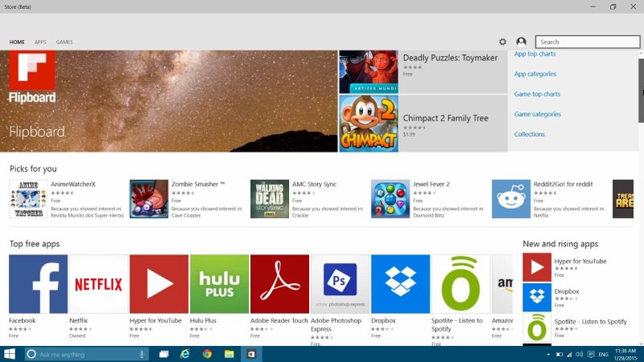Open Hyper for YouTube tile in Top free apps
The image size is (644, 362).
click(x=159, y=284)
